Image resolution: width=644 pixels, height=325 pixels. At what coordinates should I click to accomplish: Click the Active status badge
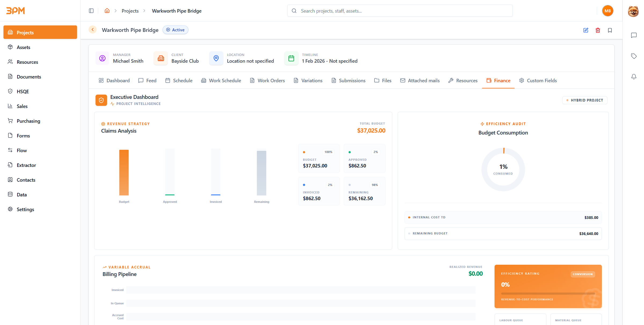(x=175, y=30)
